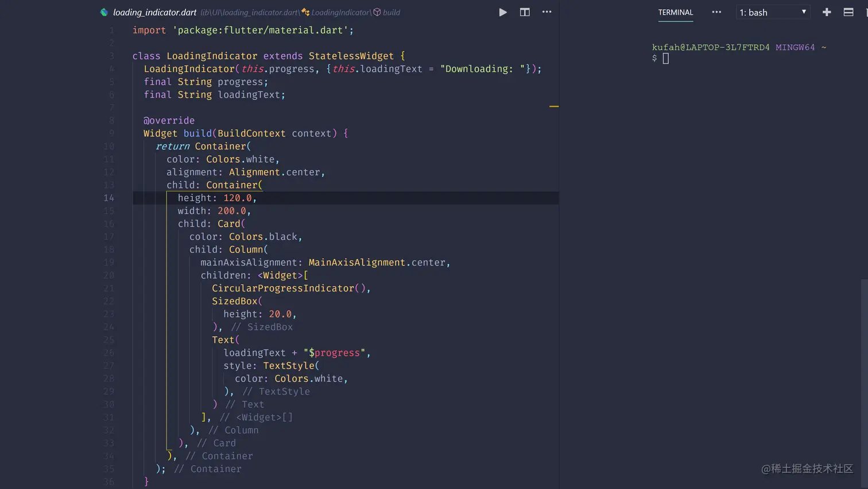The width and height of the screenshot is (868, 489).
Task: Click the build method breadcrumb
Action: click(387, 12)
